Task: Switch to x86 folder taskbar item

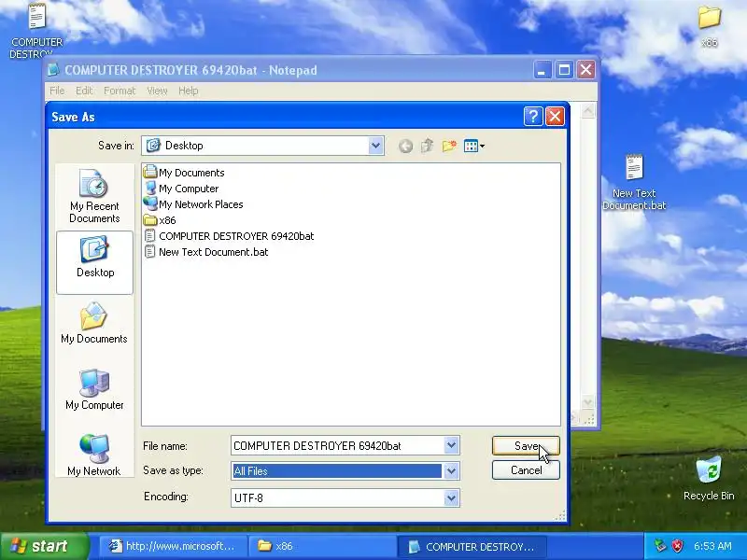Action: 322,546
